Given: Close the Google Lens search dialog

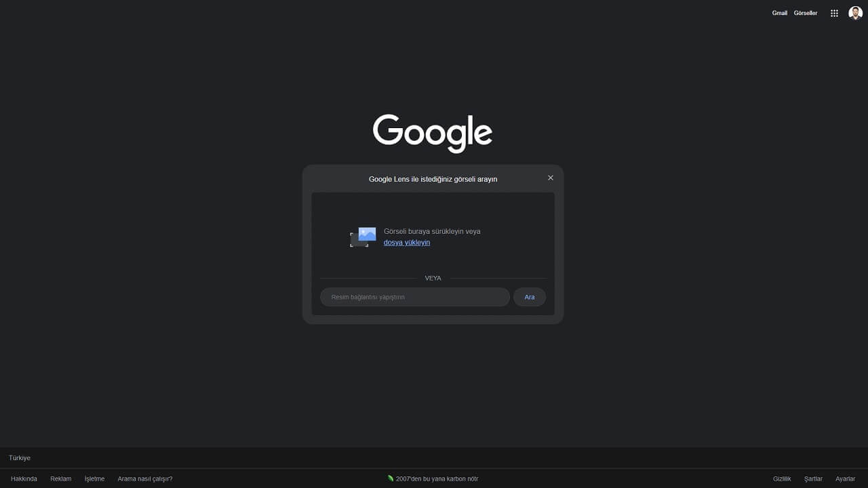Looking at the screenshot, I should [551, 178].
